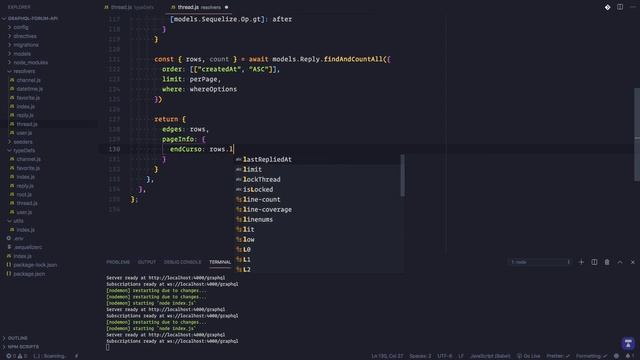Choose line-count from the autocomplete list
The width and height of the screenshot is (640, 360).
click(x=318, y=200)
